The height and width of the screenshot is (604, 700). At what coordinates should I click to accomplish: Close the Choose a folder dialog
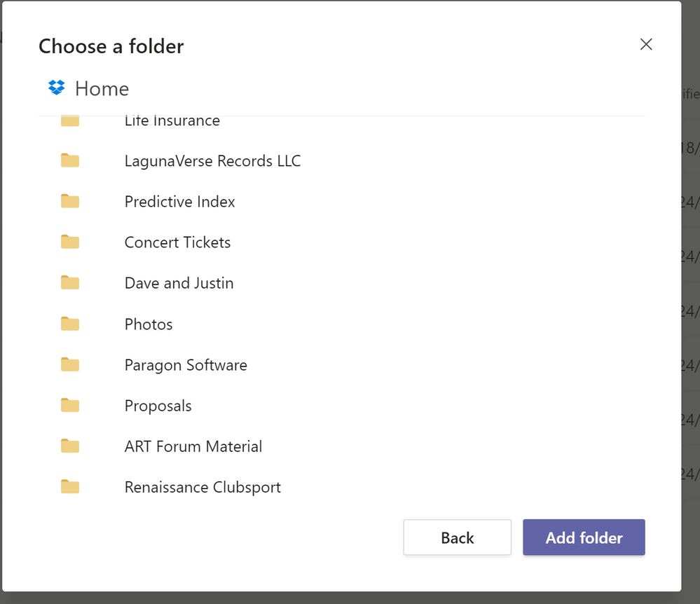tap(646, 44)
